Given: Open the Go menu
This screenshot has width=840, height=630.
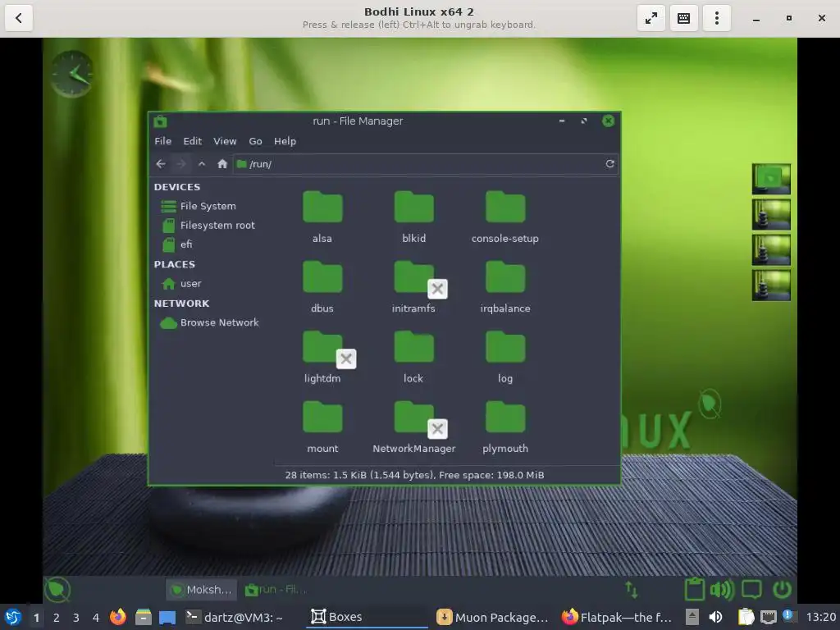Looking at the screenshot, I should tap(256, 141).
